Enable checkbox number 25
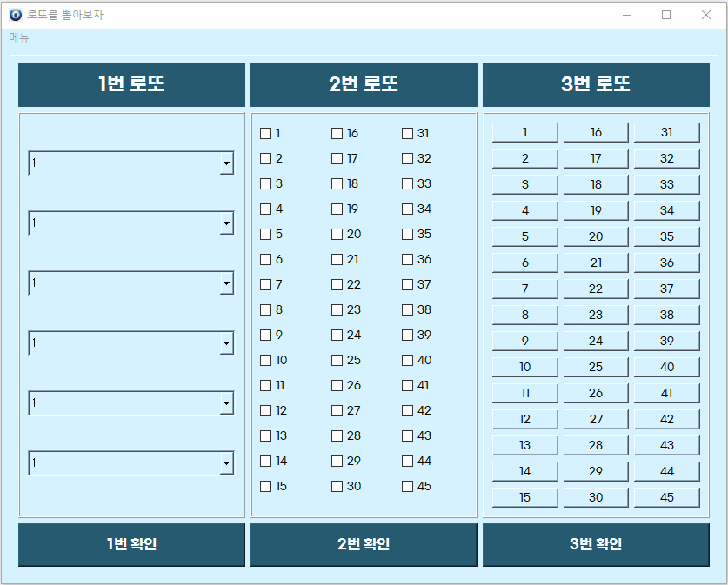 337,361
